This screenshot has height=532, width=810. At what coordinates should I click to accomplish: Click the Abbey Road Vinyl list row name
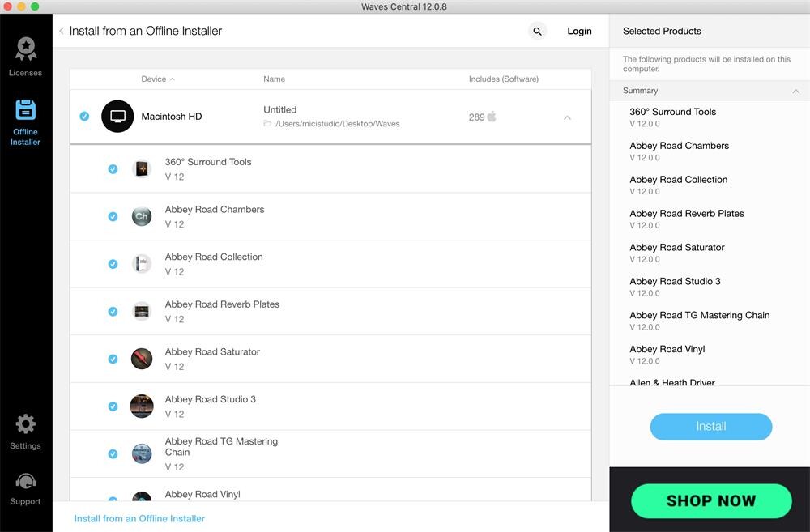click(x=202, y=494)
